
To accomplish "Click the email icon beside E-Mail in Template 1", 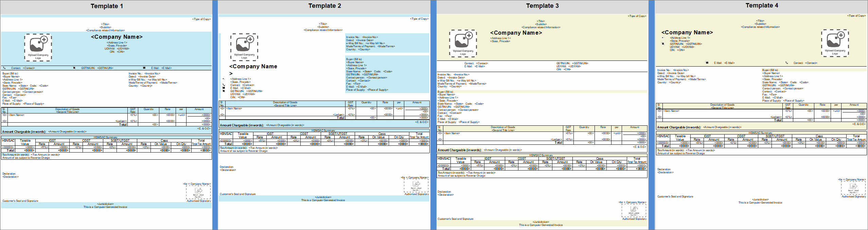I will [x=144, y=68].
